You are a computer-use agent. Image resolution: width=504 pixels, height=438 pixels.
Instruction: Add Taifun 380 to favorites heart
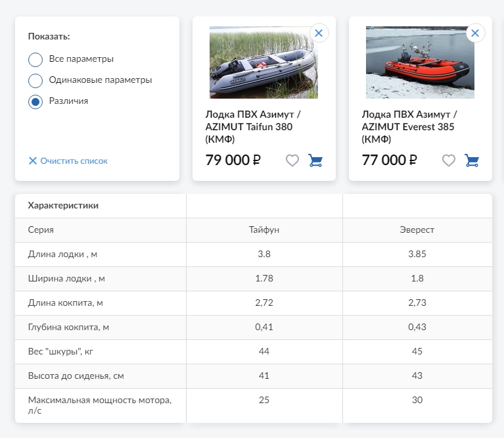[292, 160]
